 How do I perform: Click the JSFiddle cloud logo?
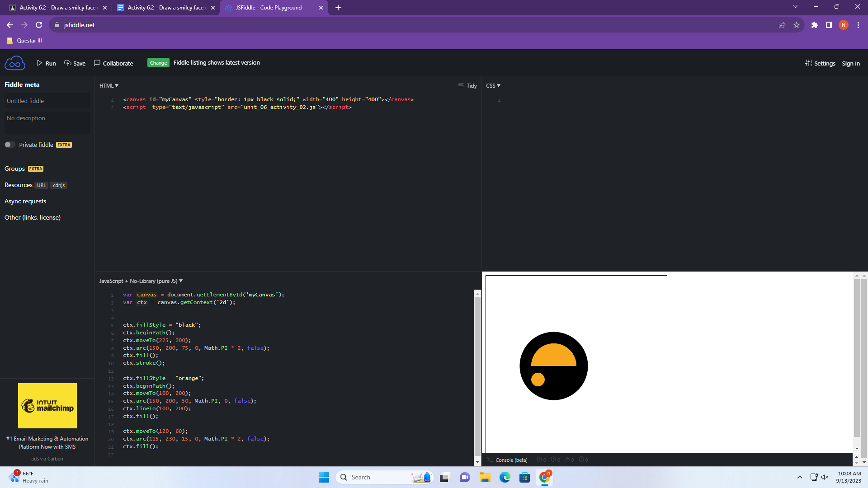pos(14,63)
